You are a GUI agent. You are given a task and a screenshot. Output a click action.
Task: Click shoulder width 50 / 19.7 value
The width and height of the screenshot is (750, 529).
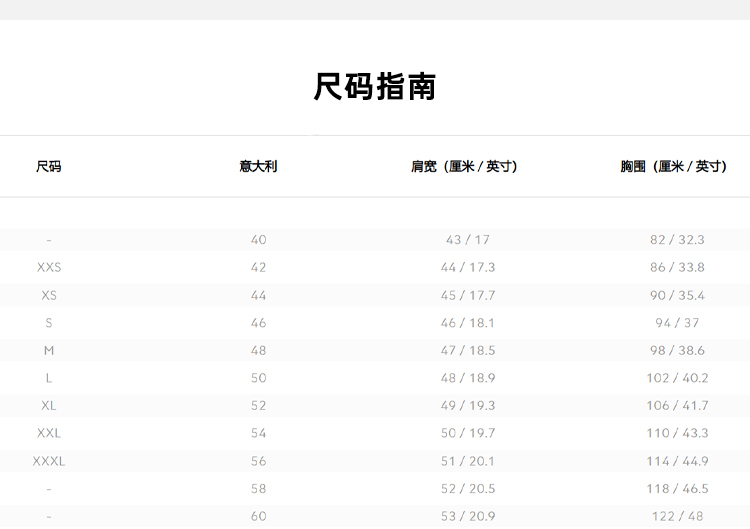click(x=468, y=434)
